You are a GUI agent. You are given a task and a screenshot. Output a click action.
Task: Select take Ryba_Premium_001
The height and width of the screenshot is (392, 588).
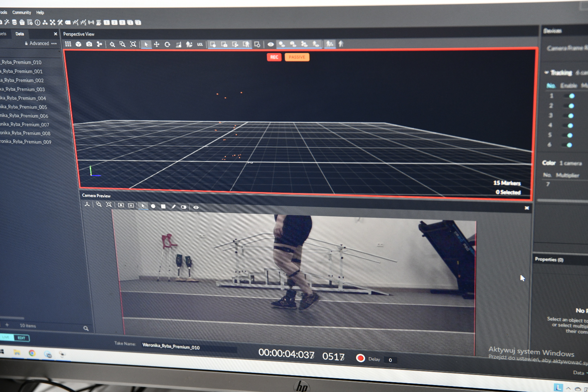[x=21, y=72]
